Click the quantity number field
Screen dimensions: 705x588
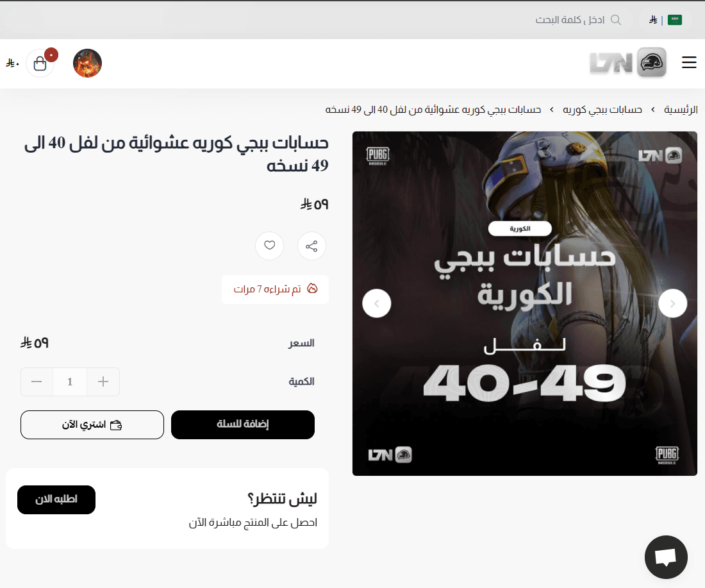pos(70,382)
